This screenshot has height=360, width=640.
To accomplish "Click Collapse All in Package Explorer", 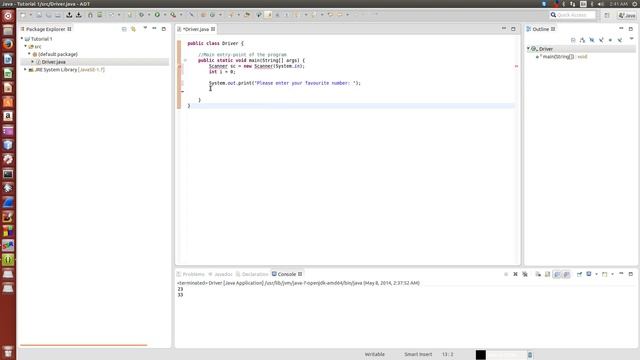I will coord(124,29).
